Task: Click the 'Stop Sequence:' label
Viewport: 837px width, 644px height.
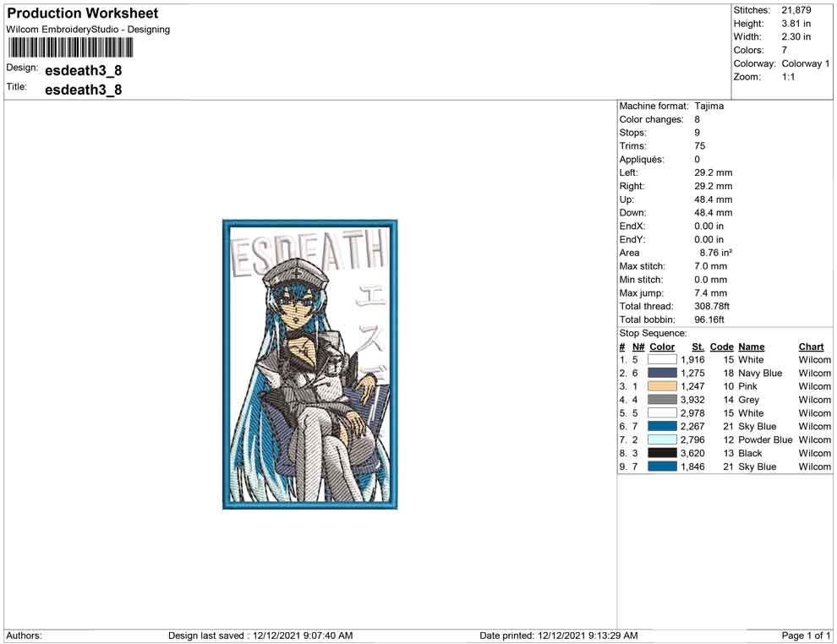Action: (x=653, y=333)
